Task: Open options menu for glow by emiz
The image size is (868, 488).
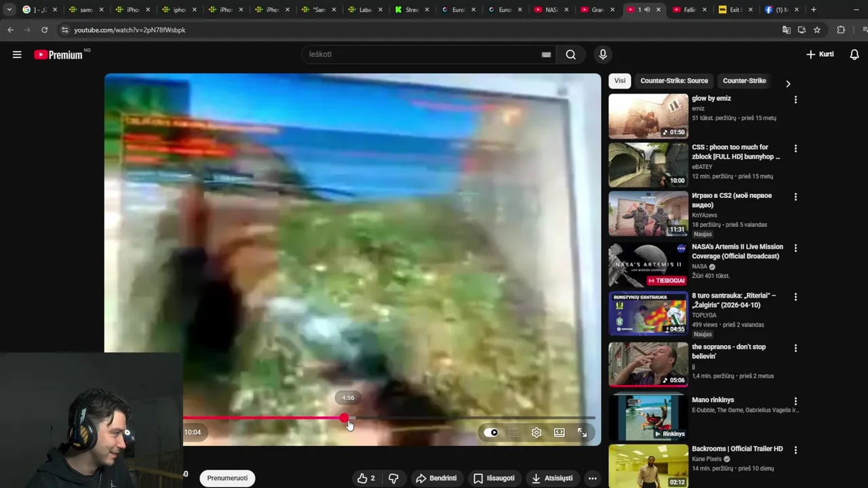Action: 795,100
